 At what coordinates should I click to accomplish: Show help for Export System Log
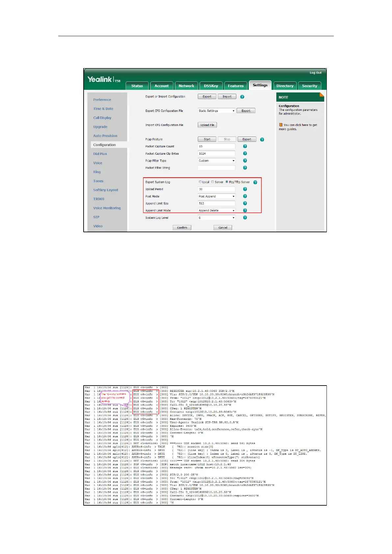(x=255, y=182)
